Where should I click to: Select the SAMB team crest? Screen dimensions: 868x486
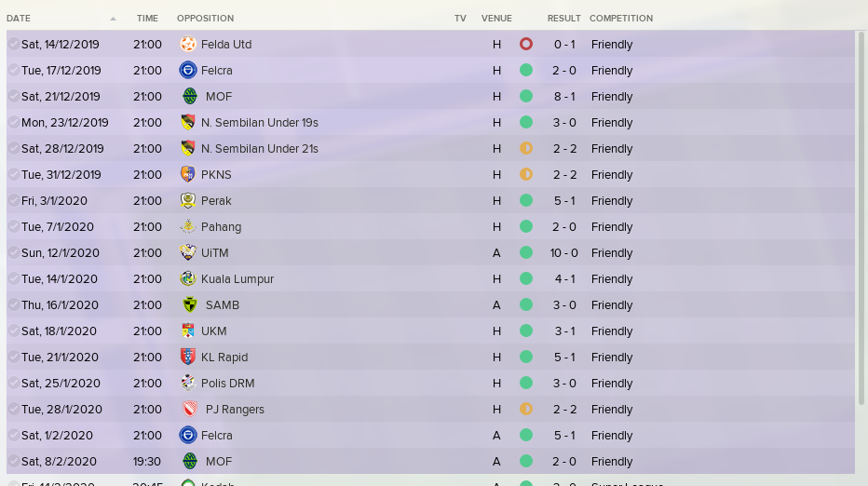(190, 304)
